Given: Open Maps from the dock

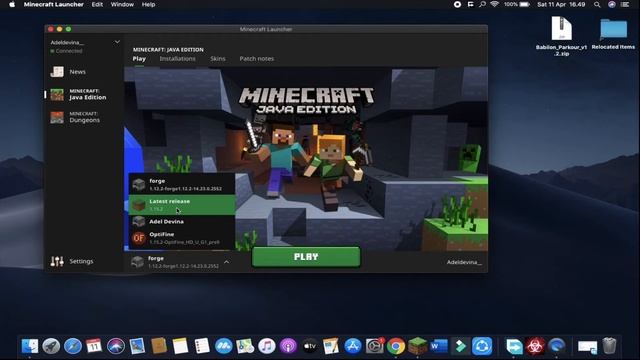Looking at the screenshot, I should pyautogui.click(x=245, y=346).
